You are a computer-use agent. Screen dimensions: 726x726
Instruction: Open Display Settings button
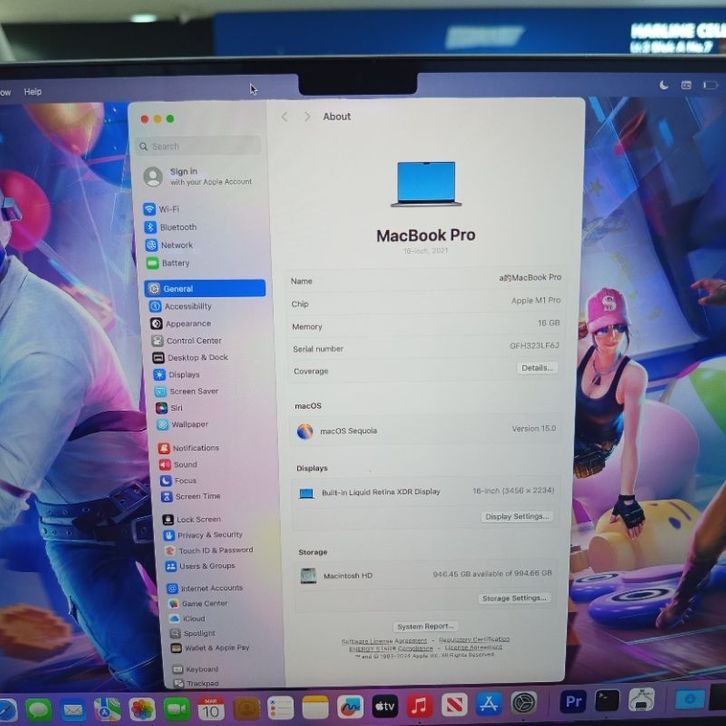tap(516, 517)
